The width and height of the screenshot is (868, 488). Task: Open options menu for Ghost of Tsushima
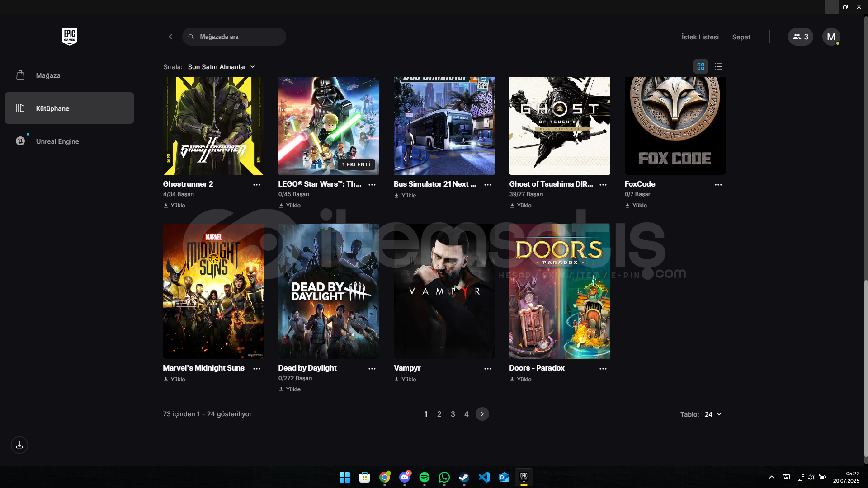[x=603, y=185]
